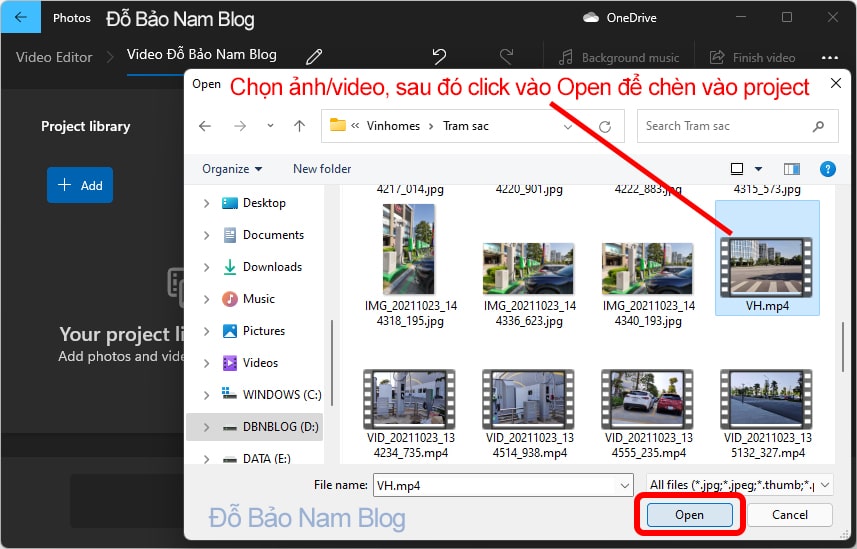Select DATA (E:) drive

click(257, 458)
